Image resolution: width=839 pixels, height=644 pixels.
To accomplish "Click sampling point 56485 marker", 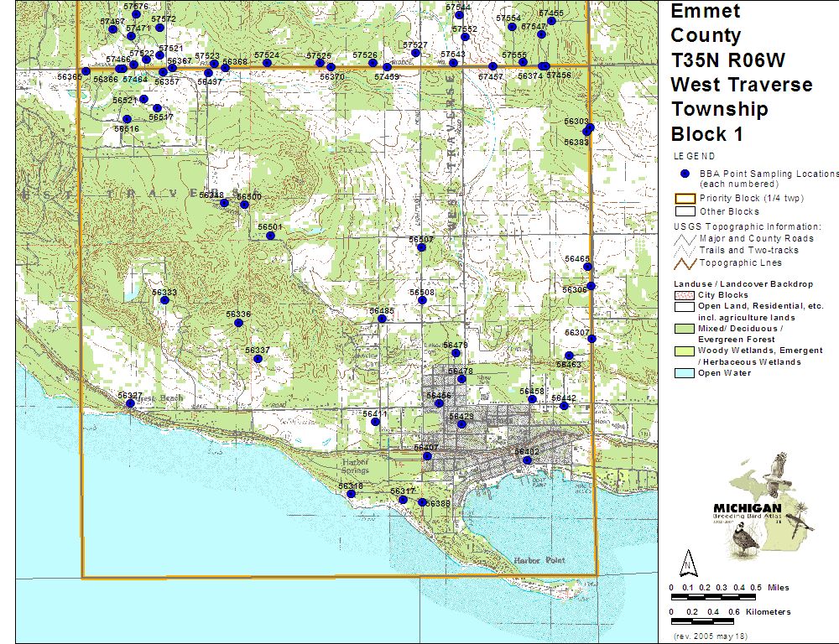I will click(x=382, y=319).
